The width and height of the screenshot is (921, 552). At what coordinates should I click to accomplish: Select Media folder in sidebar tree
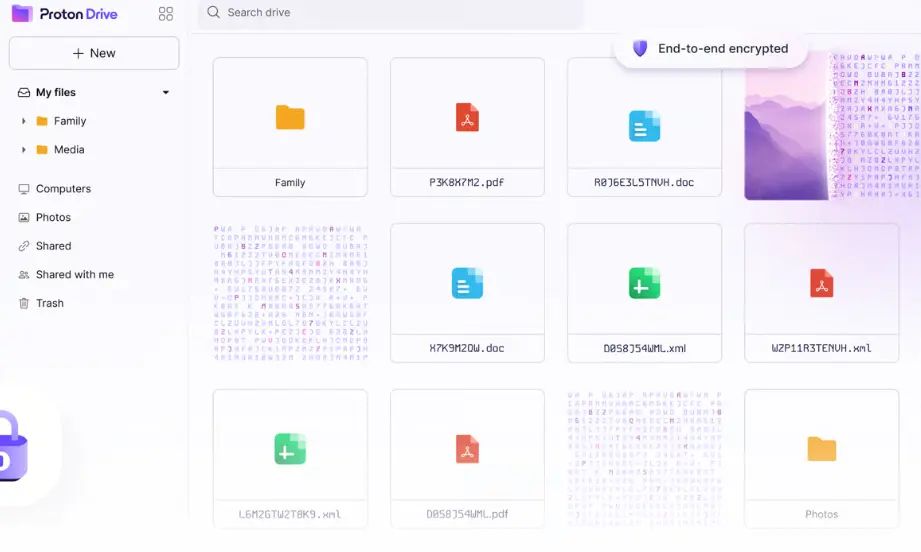(x=69, y=150)
